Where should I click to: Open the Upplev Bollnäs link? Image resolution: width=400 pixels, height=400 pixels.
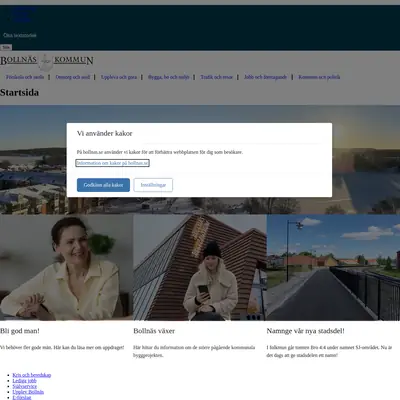pos(28,392)
